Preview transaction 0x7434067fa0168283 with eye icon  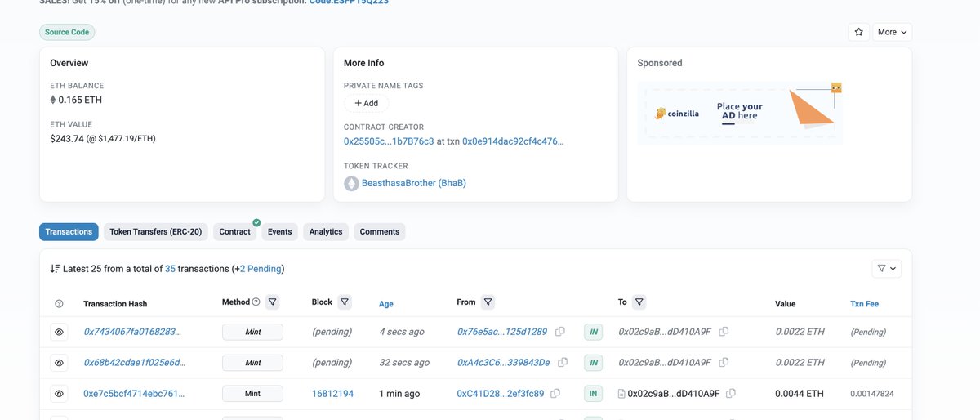[59, 333]
